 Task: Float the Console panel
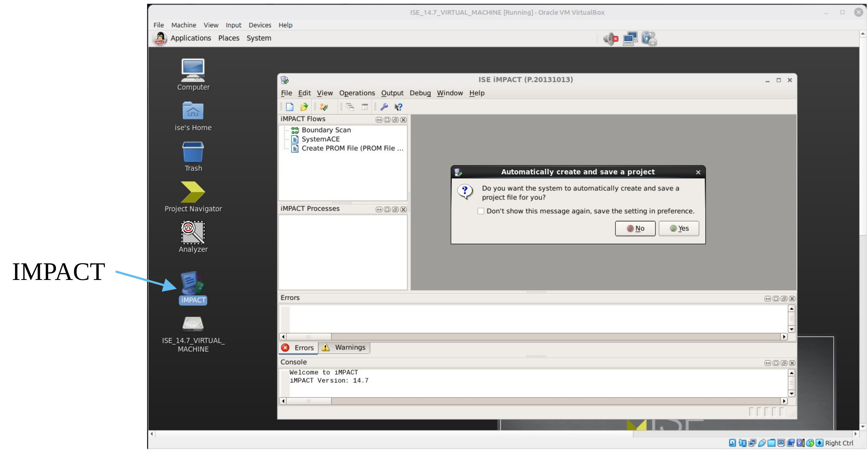pos(784,363)
